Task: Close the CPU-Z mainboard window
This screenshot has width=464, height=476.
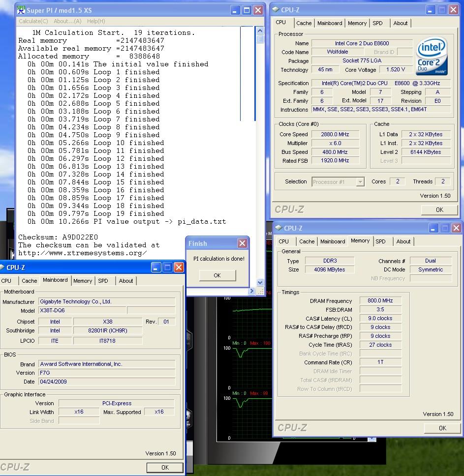Action: point(179,268)
